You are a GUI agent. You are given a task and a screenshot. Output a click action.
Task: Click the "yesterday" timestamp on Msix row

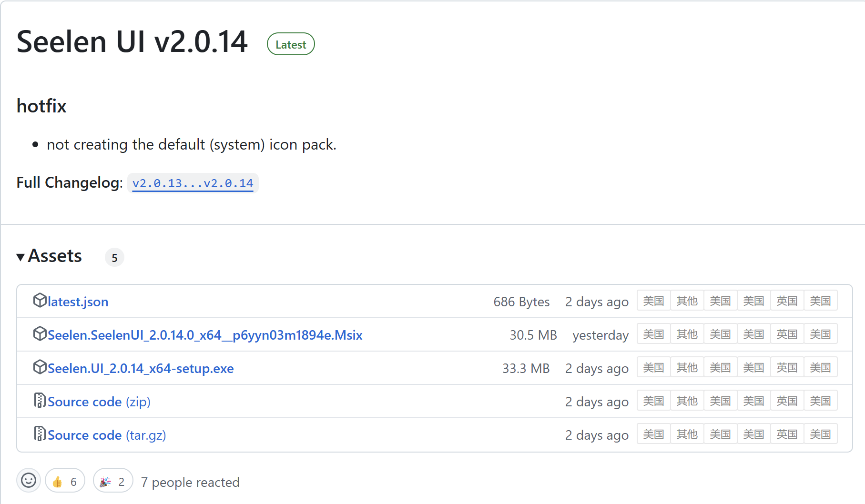click(600, 335)
